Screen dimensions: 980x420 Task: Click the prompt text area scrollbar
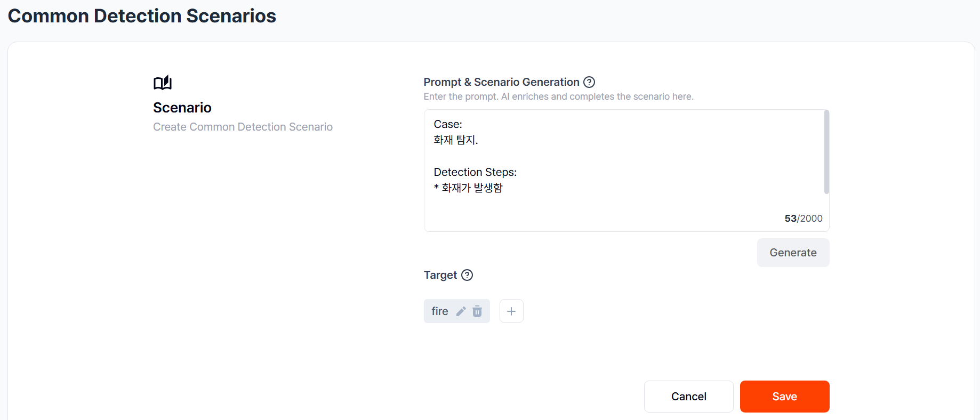pos(826,152)
